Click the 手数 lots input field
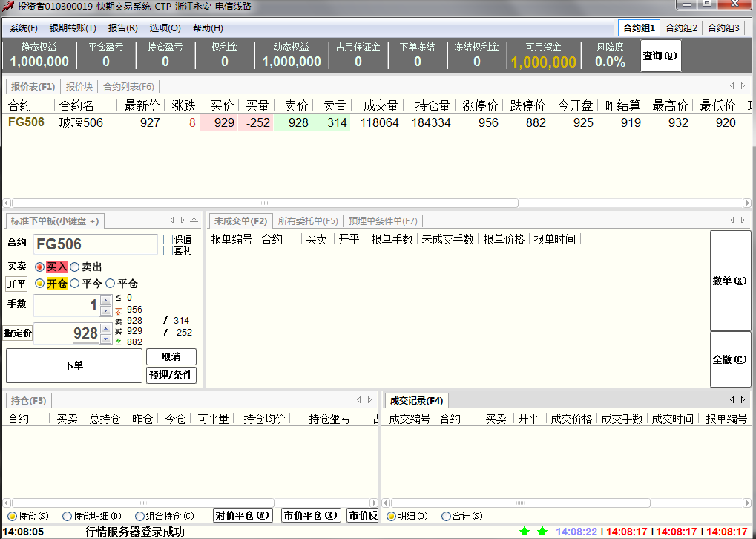The height and width of the screenshot is (539, 756). (67, 305)
